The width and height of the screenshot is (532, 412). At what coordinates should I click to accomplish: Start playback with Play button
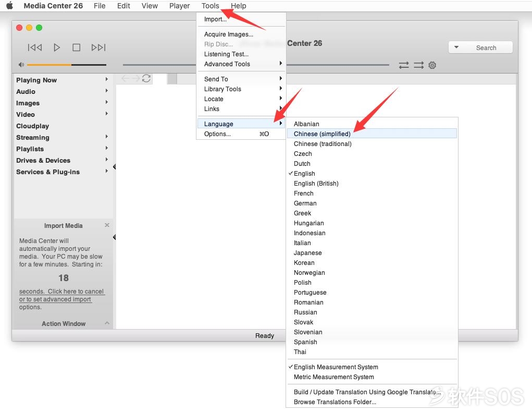tap(57, 47)
